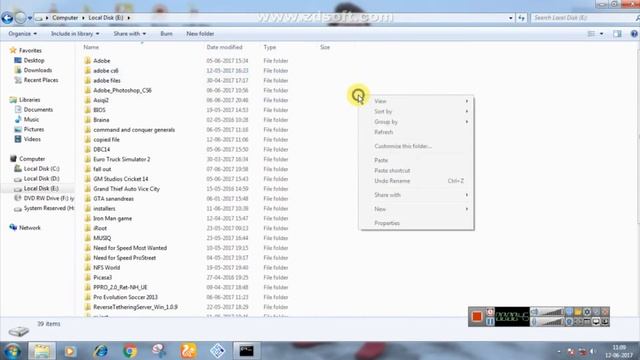640x360 pixels.
Task: Select the Pro Evolution Soccer 2013 folder
Action: click(125, 297)
